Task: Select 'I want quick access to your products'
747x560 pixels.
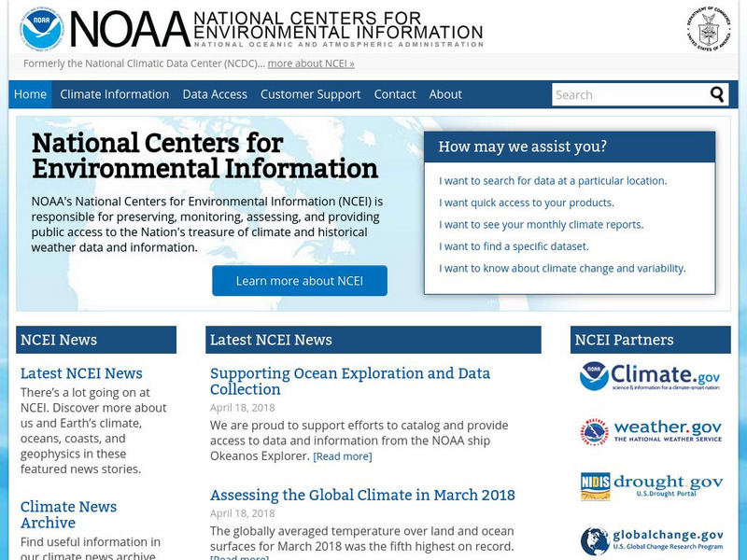Action: click(527, 203)
